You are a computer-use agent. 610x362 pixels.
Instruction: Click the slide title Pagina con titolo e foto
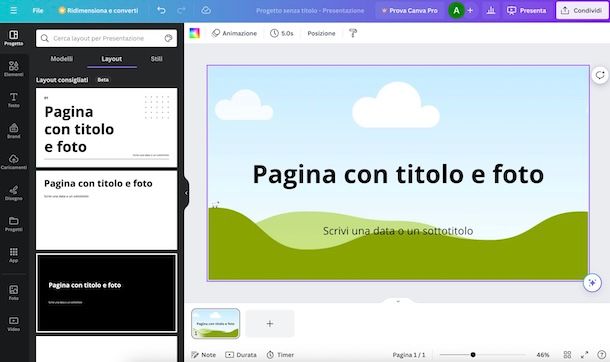pyautogui.click(x=398, y=174)
